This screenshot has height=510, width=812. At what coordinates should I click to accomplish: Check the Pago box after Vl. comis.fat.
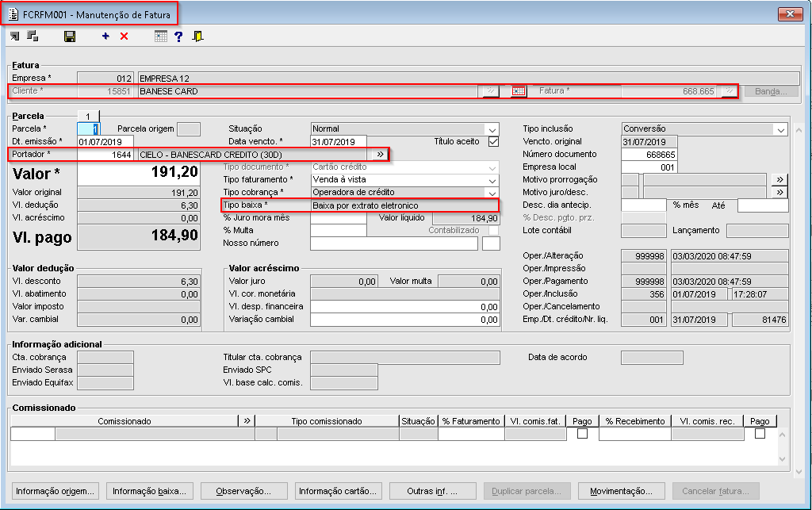pos(582,433)
